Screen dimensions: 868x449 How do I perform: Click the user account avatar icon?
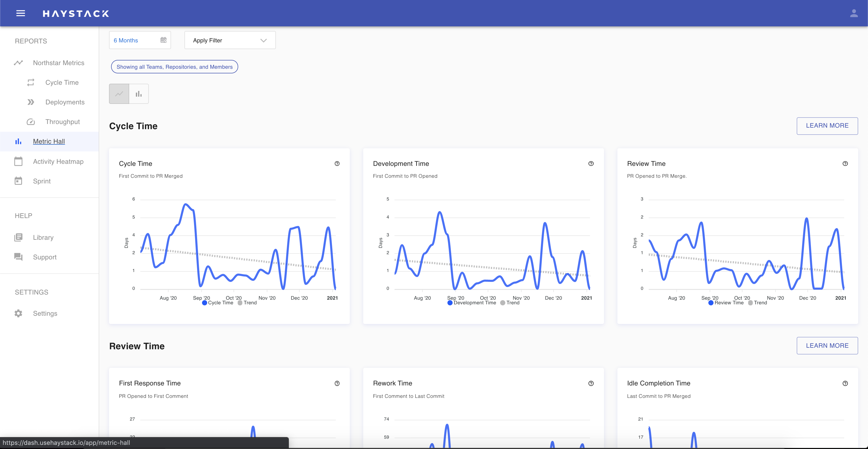[854, 13]
